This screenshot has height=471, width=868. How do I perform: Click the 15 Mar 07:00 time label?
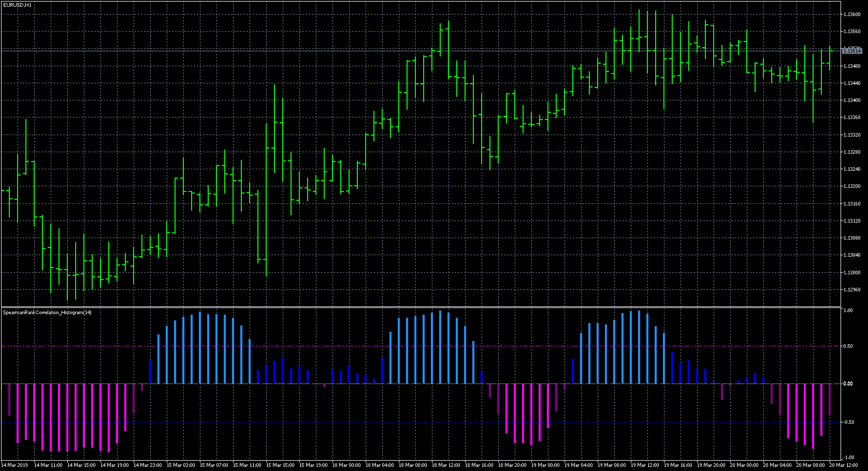[x=214, y=465]
